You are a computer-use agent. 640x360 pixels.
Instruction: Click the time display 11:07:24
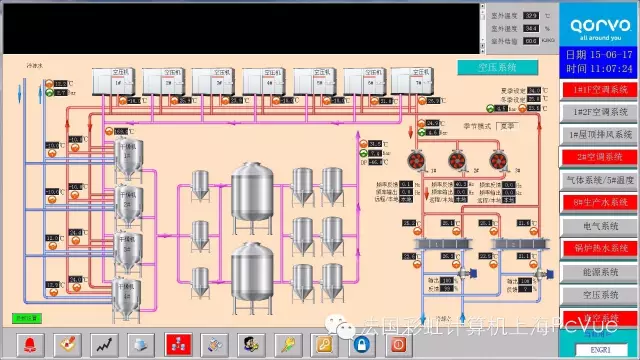[610, 69]
